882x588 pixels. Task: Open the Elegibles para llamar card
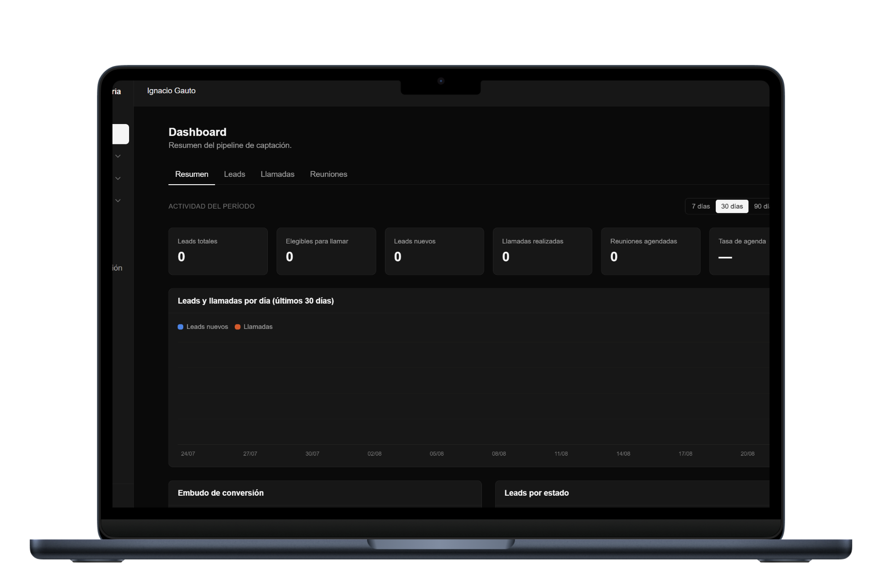coord(326,251)
